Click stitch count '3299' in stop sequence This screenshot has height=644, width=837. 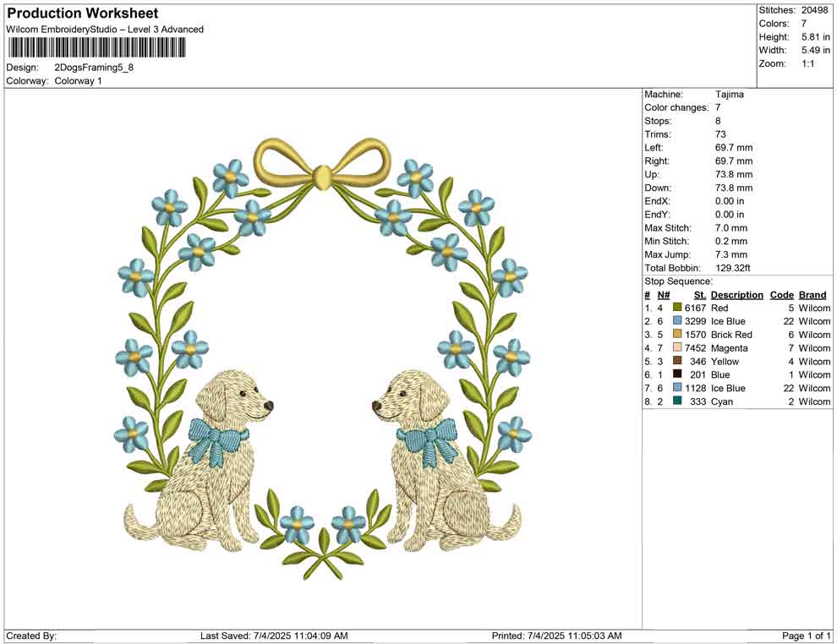pyautogui.click(x=696, y=321)
